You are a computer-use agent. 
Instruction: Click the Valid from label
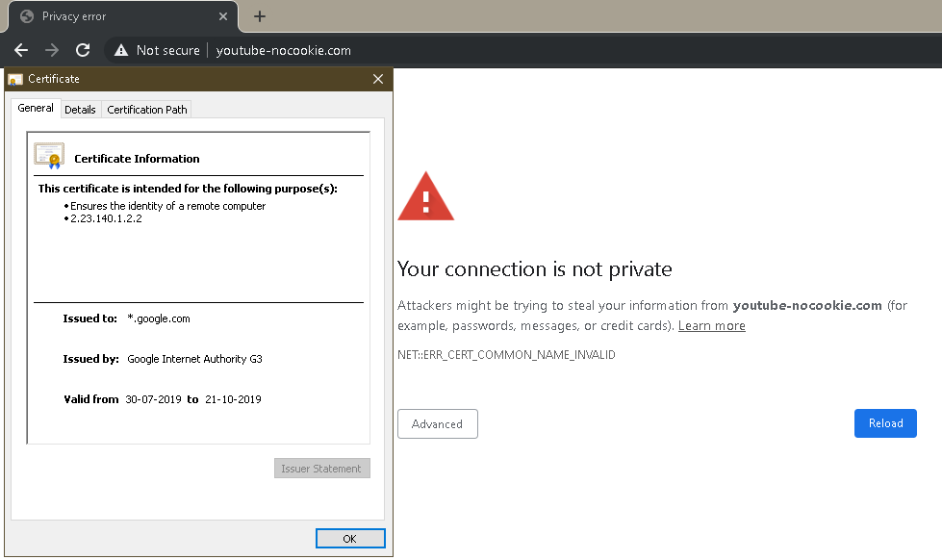tap(91, 399)
